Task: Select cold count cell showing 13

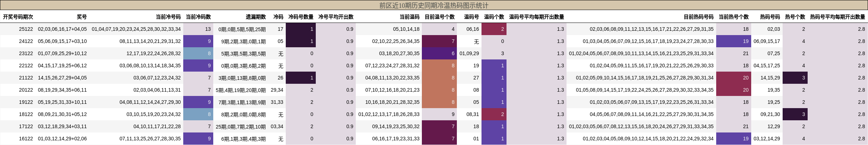Action: 198,29
